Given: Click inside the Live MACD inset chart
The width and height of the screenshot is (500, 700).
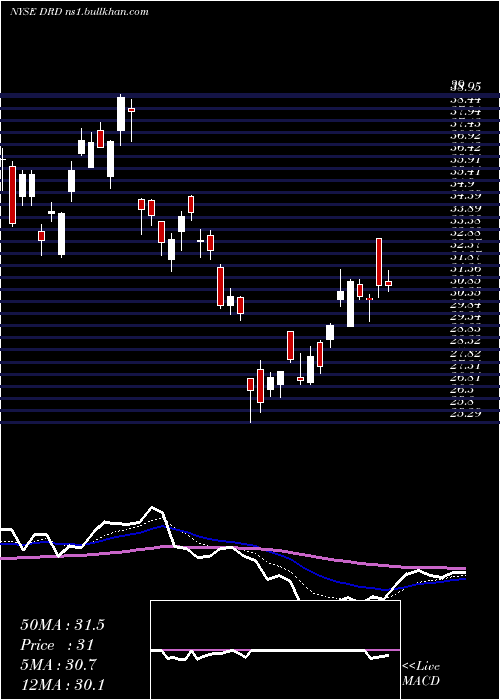Looking at the screenshot, I should tap(275, 650).
